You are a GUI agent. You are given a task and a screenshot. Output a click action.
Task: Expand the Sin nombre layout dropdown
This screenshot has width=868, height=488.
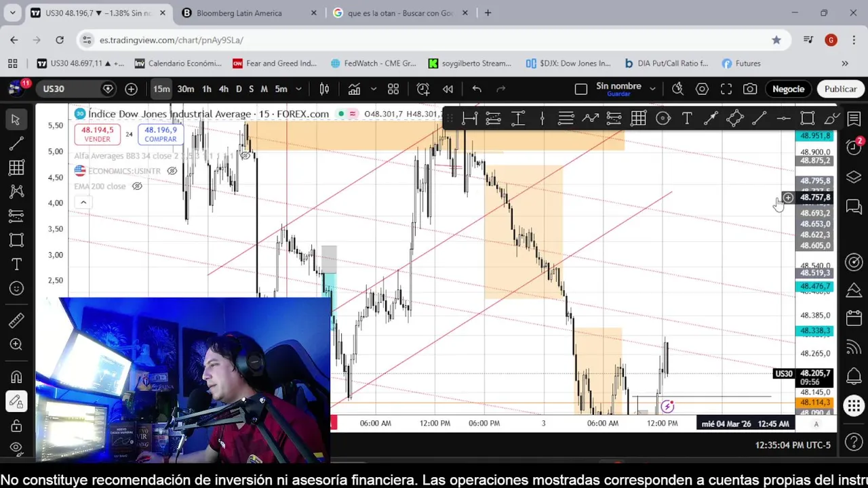pyautogui.click(x=652, y=89)
